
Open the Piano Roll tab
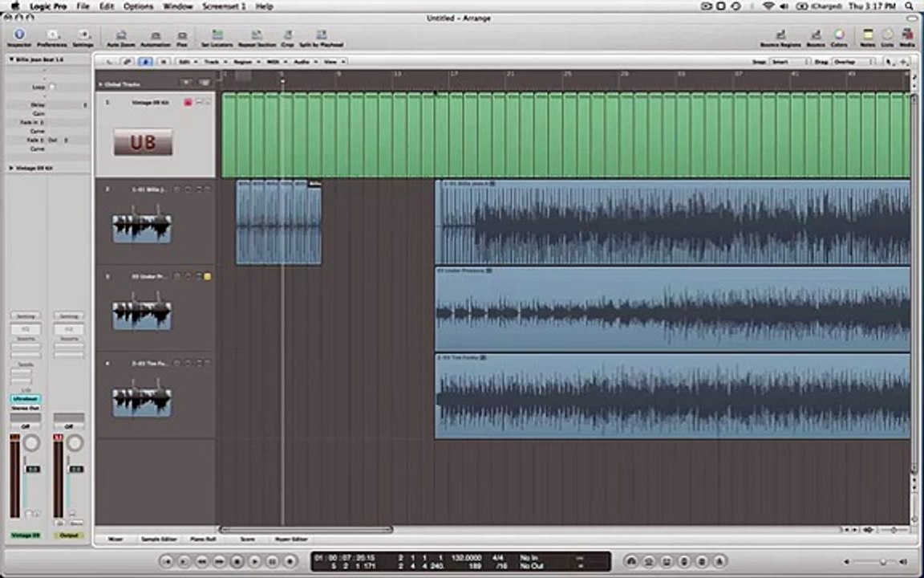203,539
